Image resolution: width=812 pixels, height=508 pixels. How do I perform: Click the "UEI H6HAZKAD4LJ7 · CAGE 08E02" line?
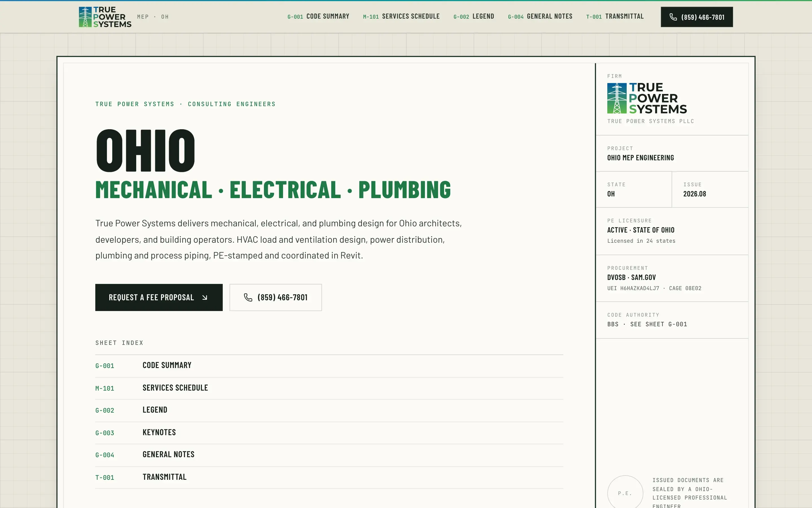click(x=654, y=288)
